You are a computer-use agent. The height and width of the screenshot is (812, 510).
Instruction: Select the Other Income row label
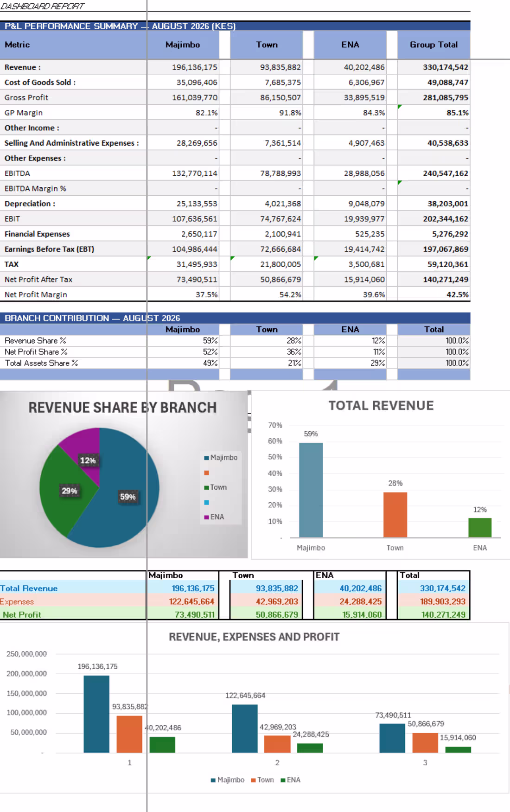(x=32, y=128)
